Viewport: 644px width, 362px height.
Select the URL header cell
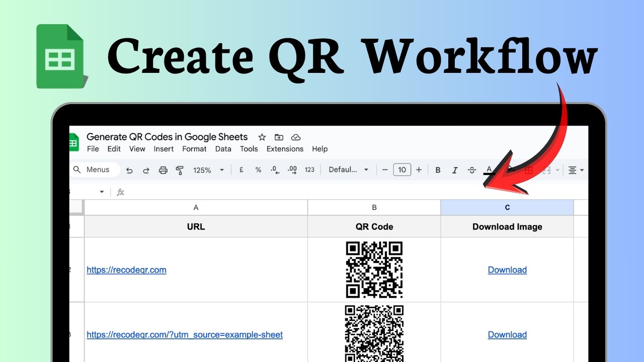click(x=196, y=226)
